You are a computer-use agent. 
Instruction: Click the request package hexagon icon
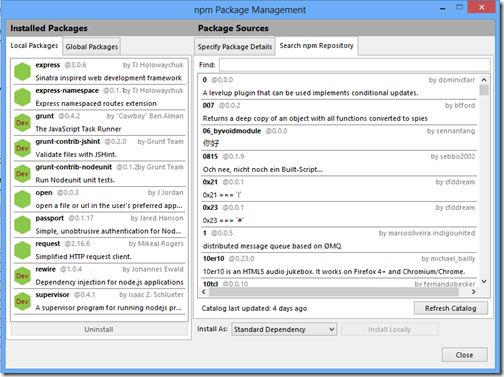coord(22,250)
